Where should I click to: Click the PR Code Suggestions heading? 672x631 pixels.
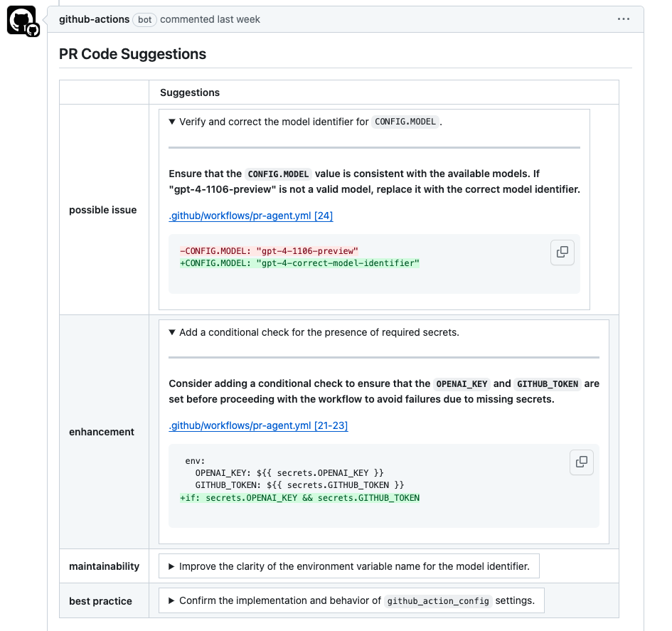[132, 54]
